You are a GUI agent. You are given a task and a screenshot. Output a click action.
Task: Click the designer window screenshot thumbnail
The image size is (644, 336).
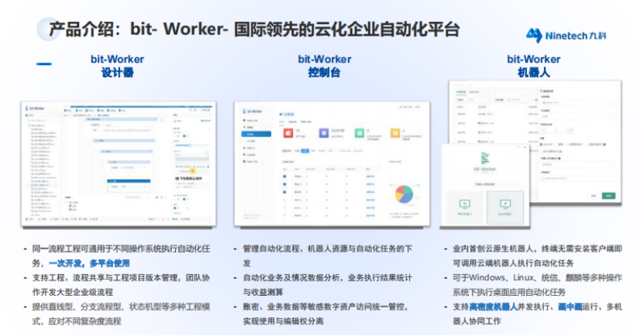(119, 163)
